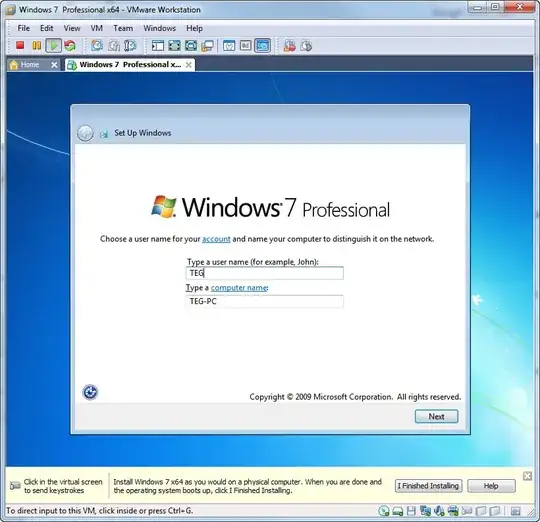The width and height of the screenshot is (540, 522).
Task: Close the Home tab
Action: (54, 65)
